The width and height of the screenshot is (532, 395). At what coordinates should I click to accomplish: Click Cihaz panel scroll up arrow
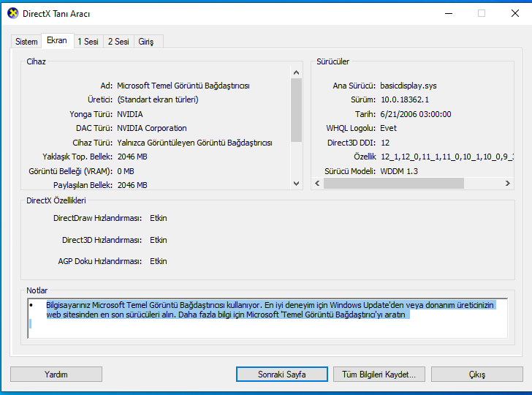click(296, 72)
